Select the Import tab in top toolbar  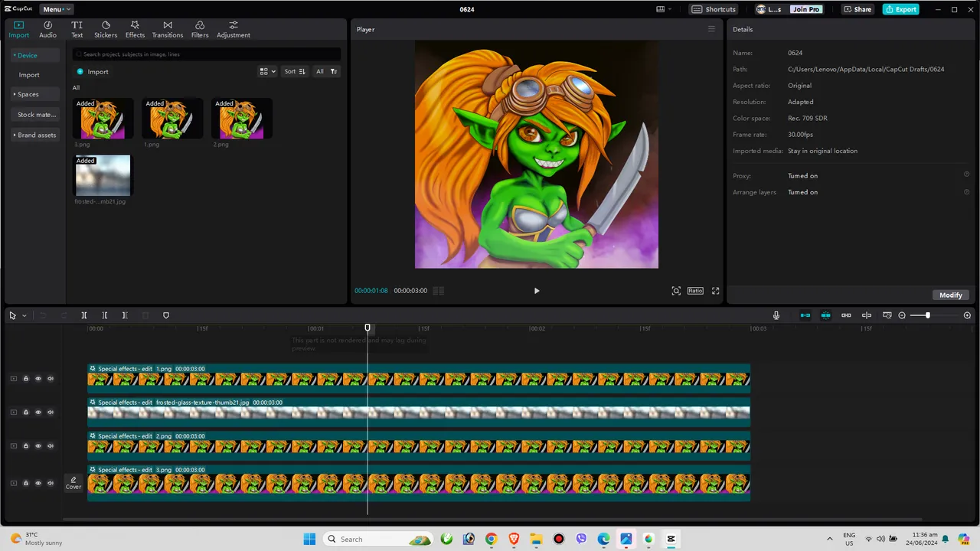pos(19,29)
